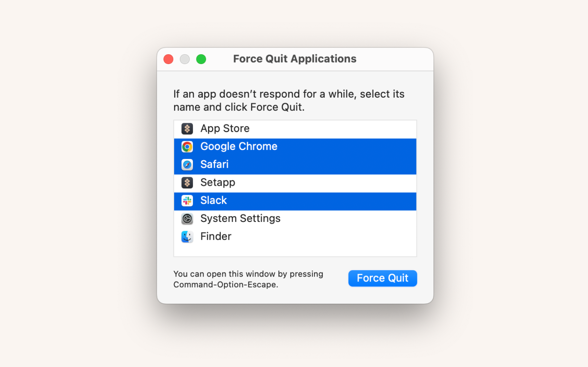The height and width of the screenshot is (367, 588).
Task: Click the Setapp icon in list
Action: [x=187, y=183]
